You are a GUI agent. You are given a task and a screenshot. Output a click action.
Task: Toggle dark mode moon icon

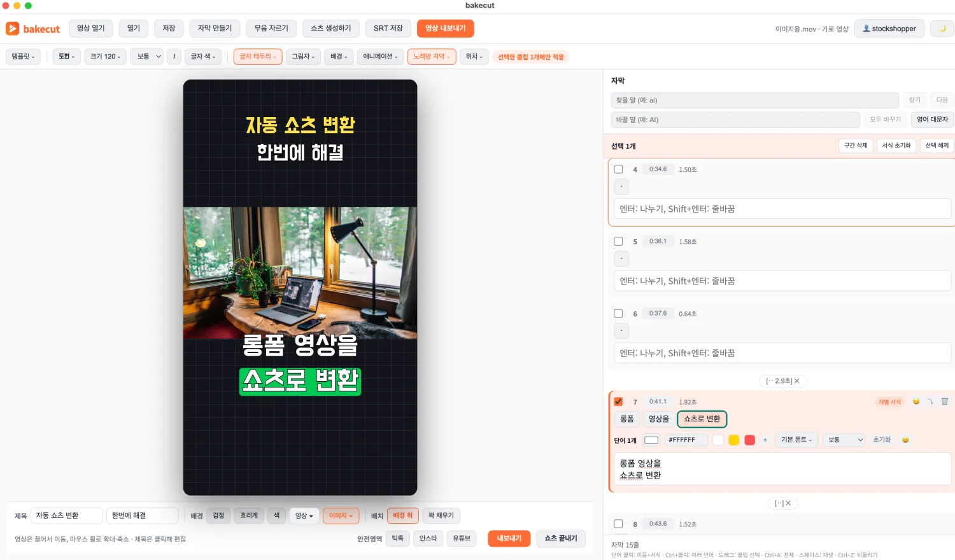[x=942, y=29]
